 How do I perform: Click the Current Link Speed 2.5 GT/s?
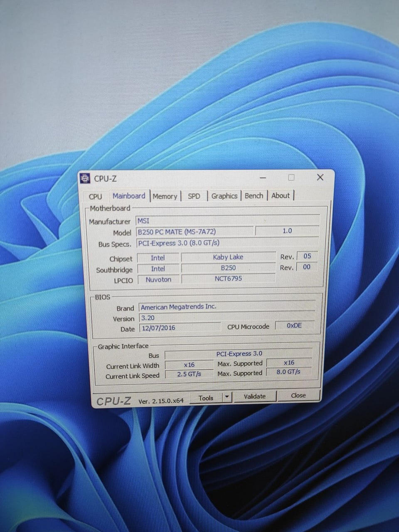click(x=189, y=374)
